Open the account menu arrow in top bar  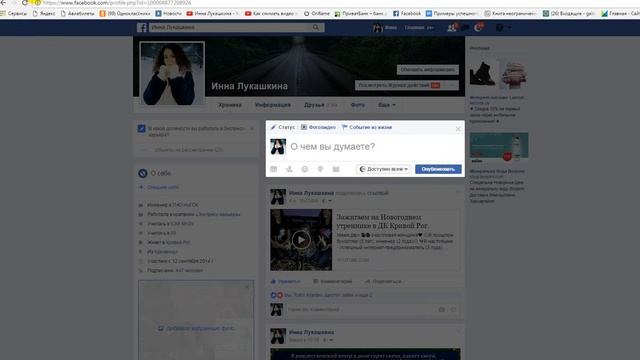tap(510, 27)
